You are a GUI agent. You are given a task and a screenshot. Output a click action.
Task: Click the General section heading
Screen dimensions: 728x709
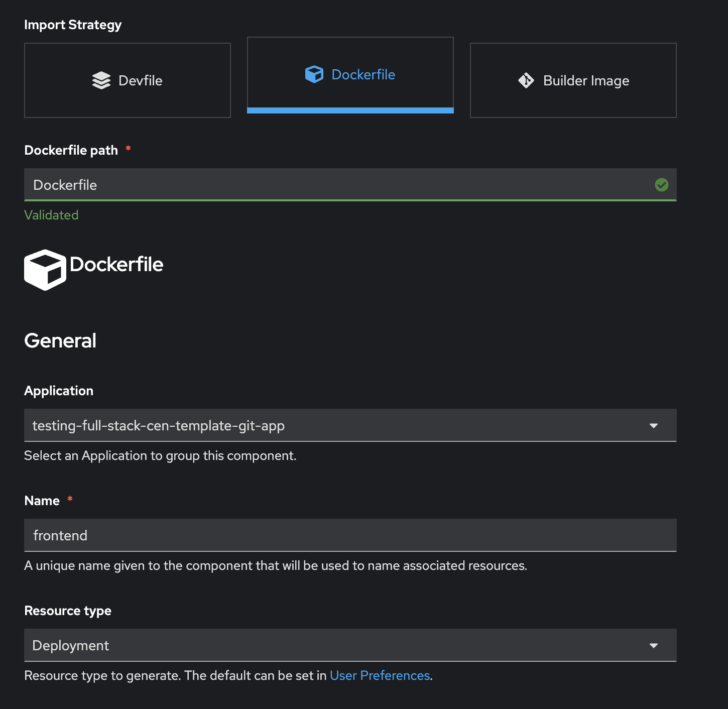[60, 340]
